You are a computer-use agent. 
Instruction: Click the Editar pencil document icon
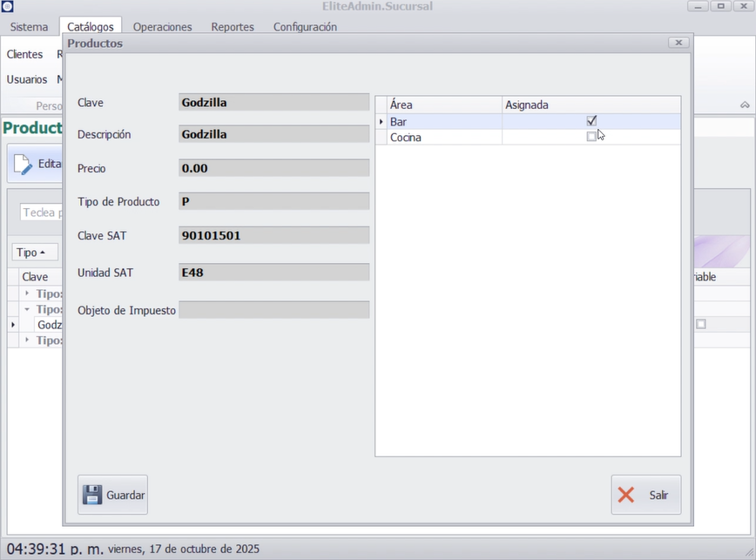(x=24, y=164)
